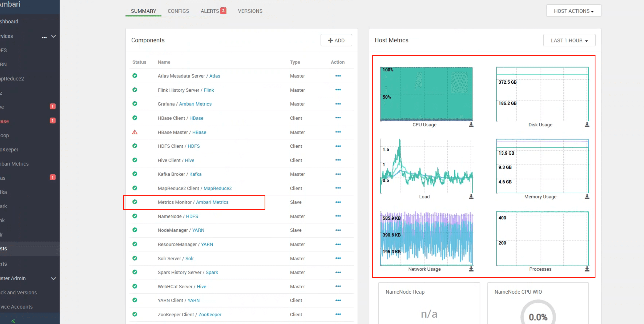This screenshot has width=644, height=324.
Task: Switch to the CONFIGS tab
Action: (178, 11)
